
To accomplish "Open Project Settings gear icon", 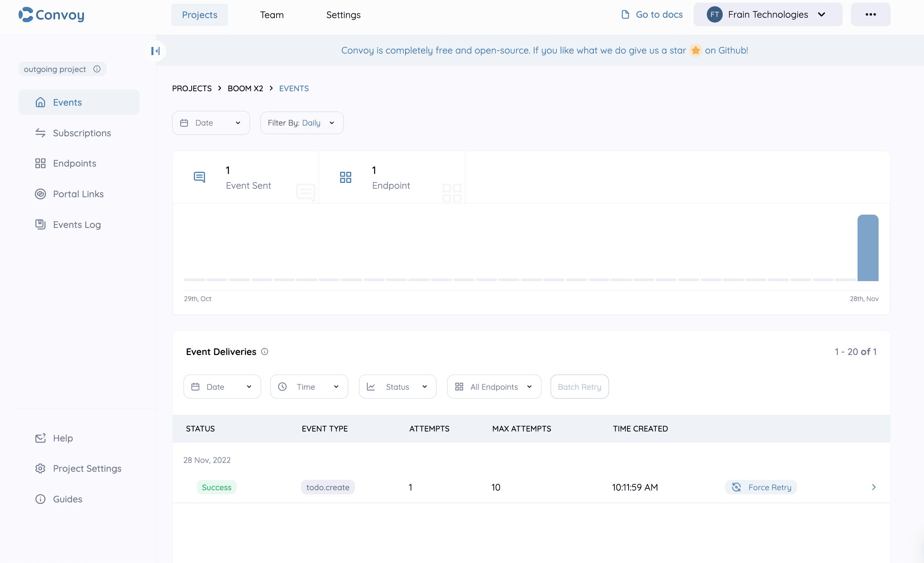I will coord(41,468).
